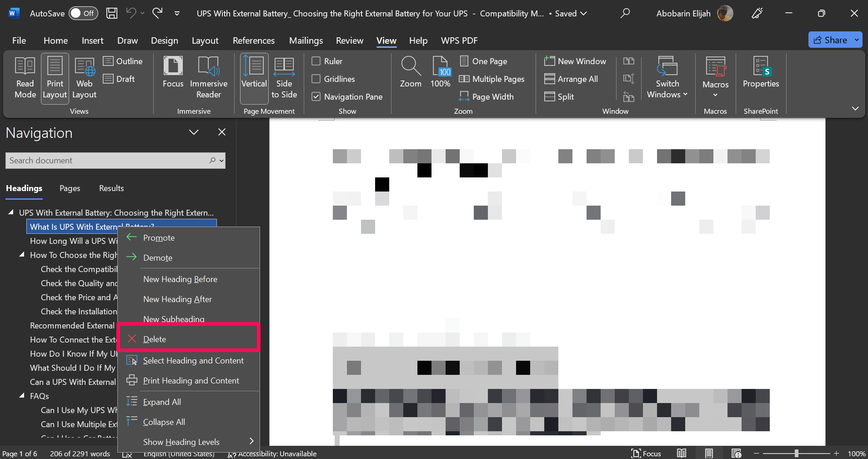Open Immersive Reader

(209, 78)
